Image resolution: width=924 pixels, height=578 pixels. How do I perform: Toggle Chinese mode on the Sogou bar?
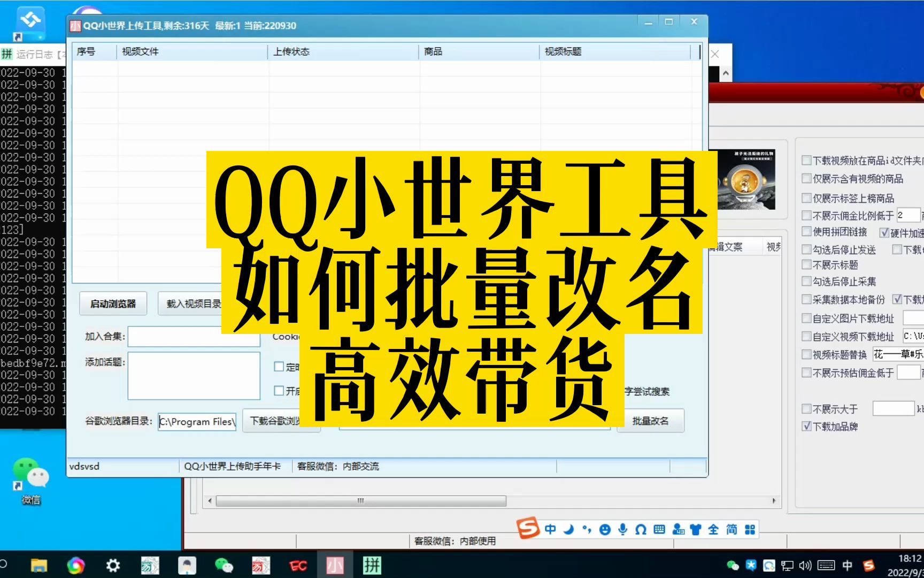point(550,529)
